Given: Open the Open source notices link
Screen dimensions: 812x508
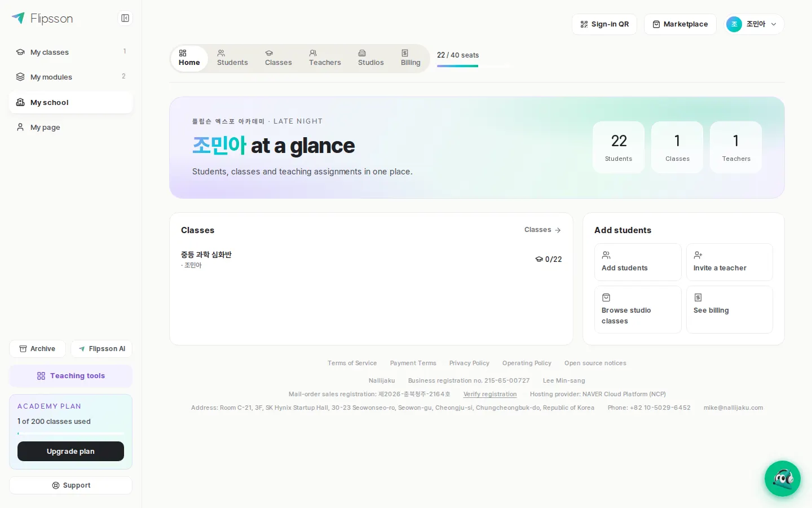Looking at the screenshot, I should point(595,363).
